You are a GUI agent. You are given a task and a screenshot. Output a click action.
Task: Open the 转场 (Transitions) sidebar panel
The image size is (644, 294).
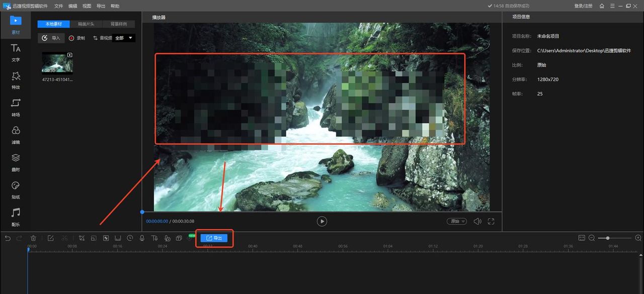pyautogui.click(x=16, y=107)
